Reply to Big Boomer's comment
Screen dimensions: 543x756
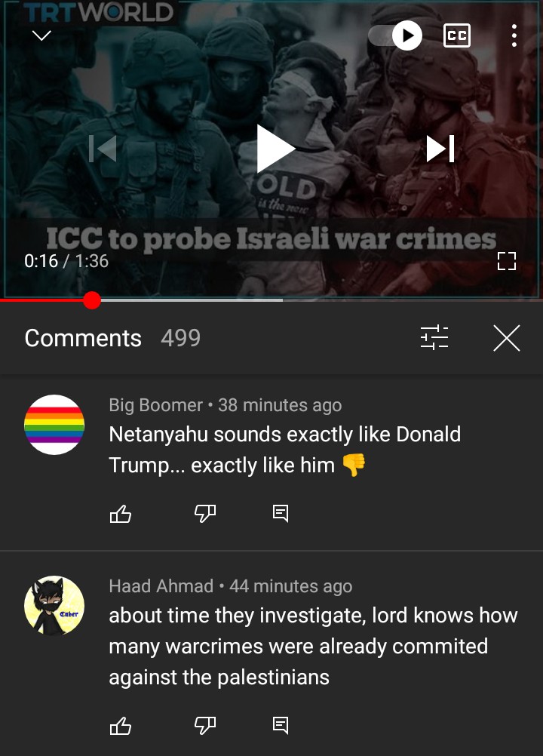coord(281,514)
